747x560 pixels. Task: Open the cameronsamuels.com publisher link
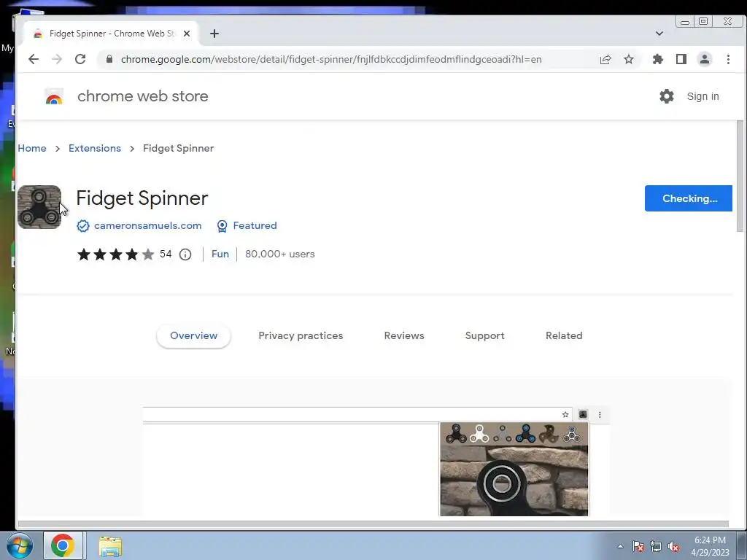point(147,226)
